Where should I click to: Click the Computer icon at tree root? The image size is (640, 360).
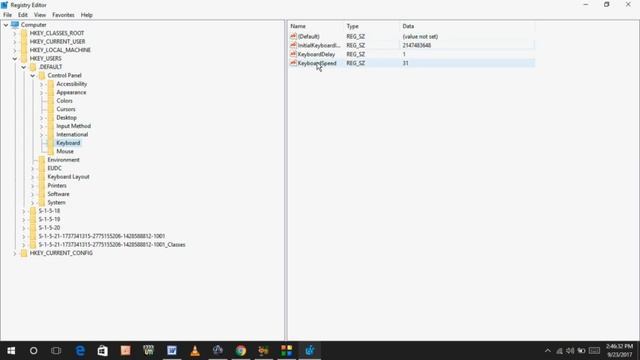(15, 24)
